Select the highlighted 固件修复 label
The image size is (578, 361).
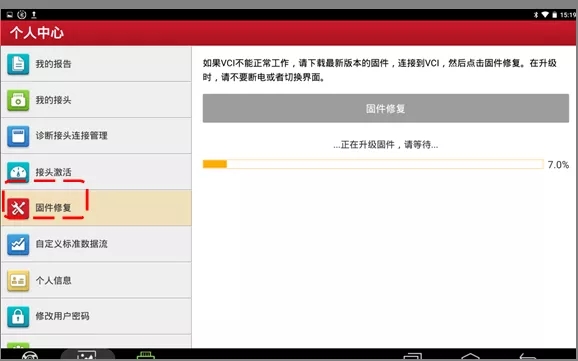[53, 208]
